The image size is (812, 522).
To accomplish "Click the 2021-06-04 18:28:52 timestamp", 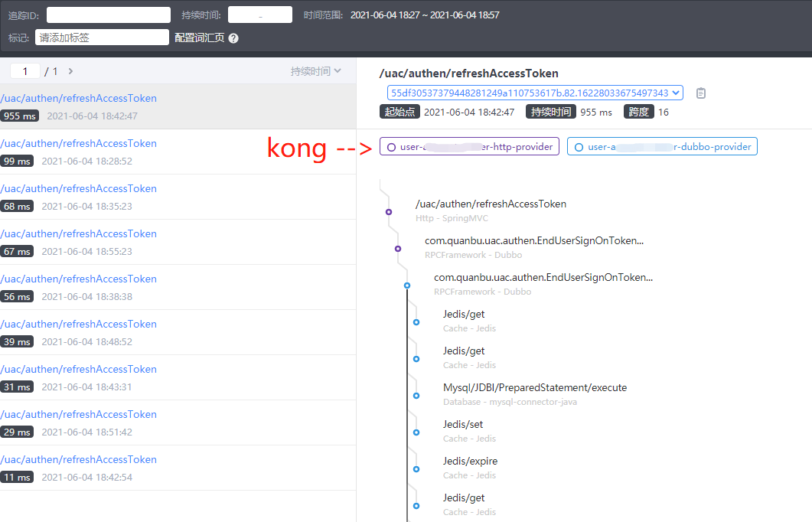I will 87,161.
